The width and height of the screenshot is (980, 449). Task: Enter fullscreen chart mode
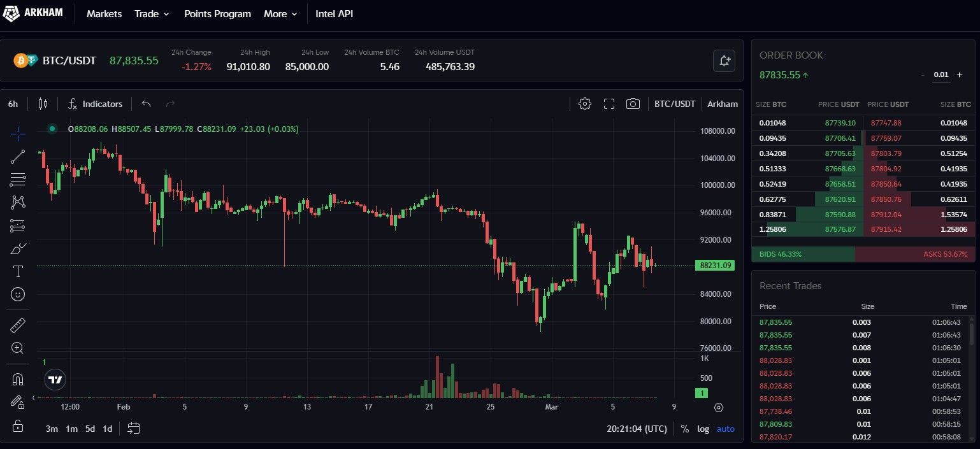tap(609, 104)
